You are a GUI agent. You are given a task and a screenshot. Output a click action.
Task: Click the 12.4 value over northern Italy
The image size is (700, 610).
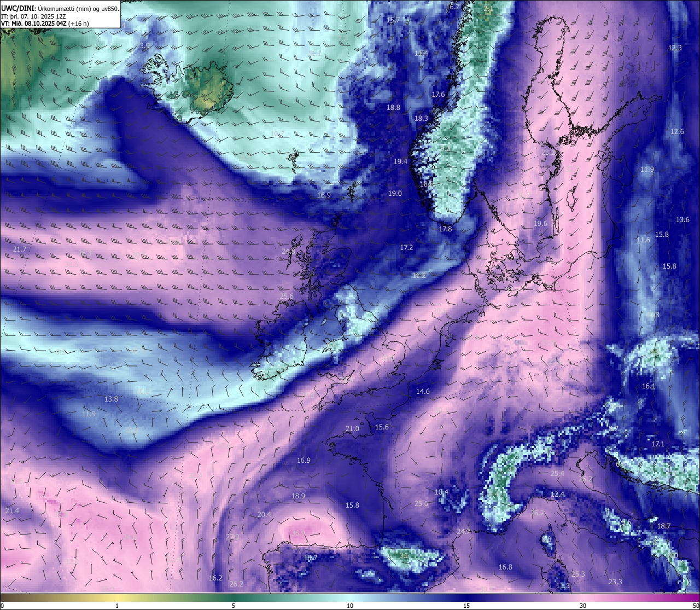point(557,495)
